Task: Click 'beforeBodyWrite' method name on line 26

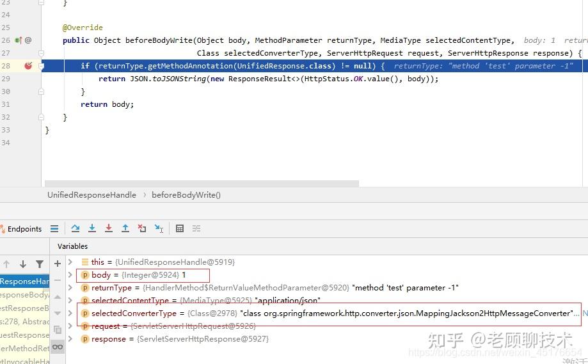Action: (159, 40)
